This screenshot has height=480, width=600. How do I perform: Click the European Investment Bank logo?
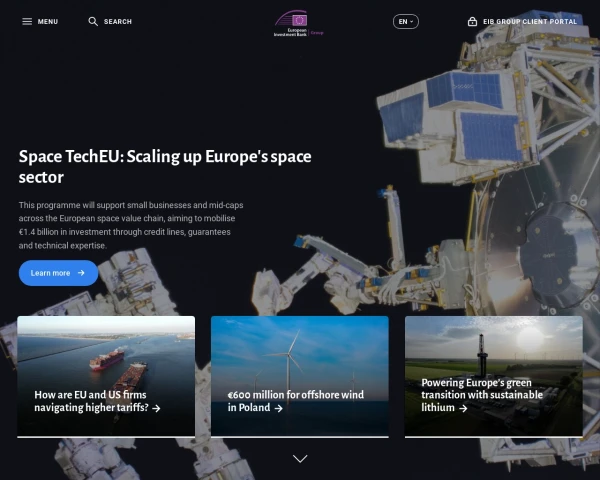point(299,23)
